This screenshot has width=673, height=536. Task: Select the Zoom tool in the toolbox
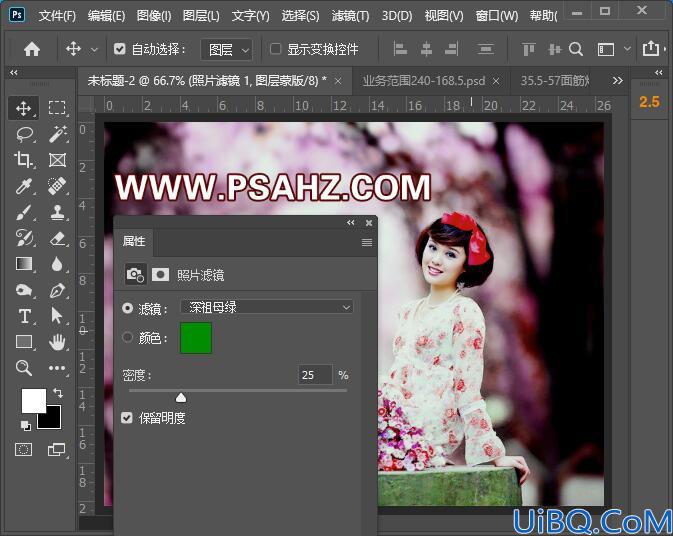(24, 368)
